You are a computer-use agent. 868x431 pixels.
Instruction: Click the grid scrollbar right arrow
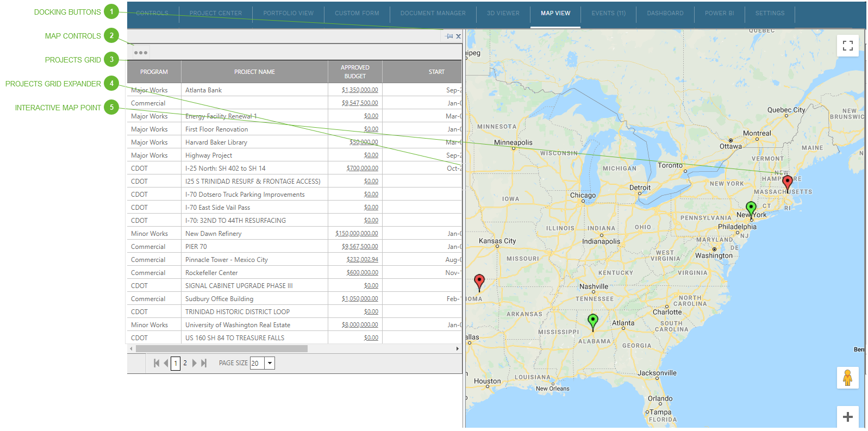[458, 349]
